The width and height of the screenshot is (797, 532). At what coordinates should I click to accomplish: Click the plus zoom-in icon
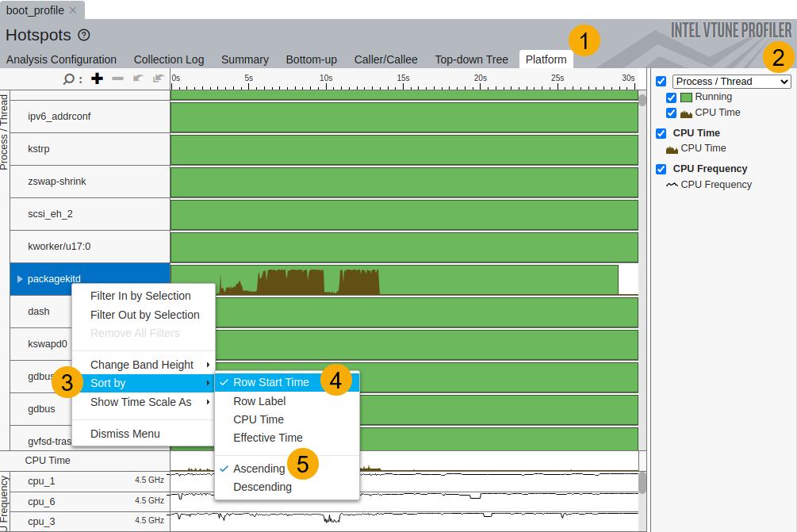(x=97, y=78)
